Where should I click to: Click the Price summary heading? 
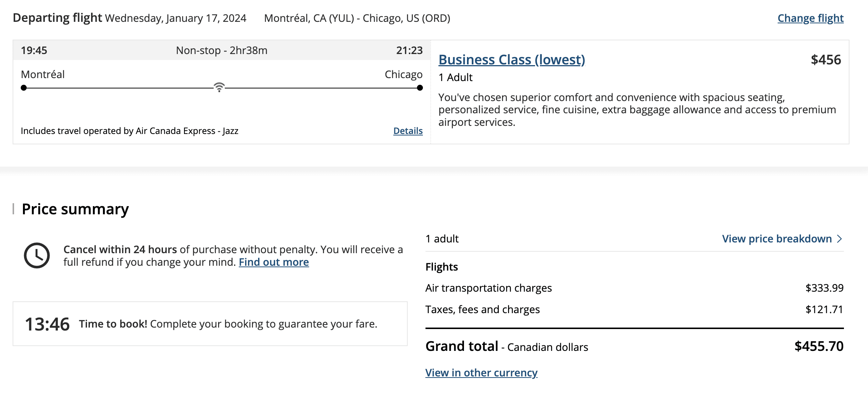pos(75,209)
